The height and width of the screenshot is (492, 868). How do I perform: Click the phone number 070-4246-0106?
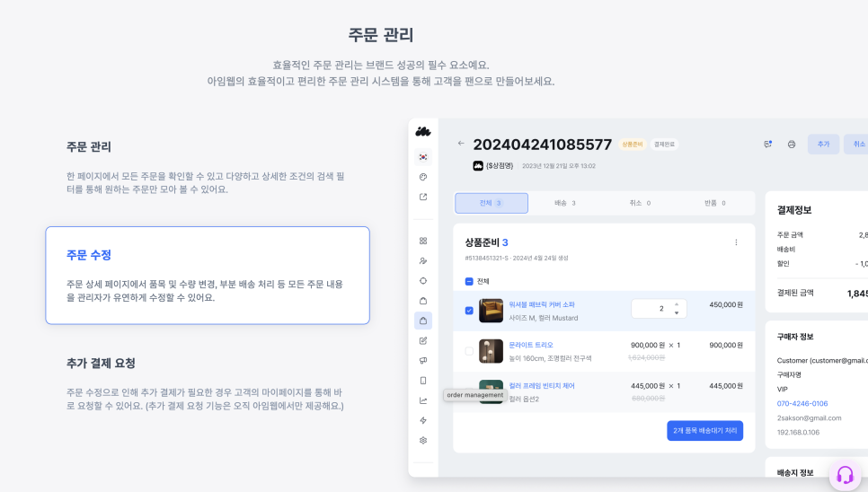coord(802,403)
